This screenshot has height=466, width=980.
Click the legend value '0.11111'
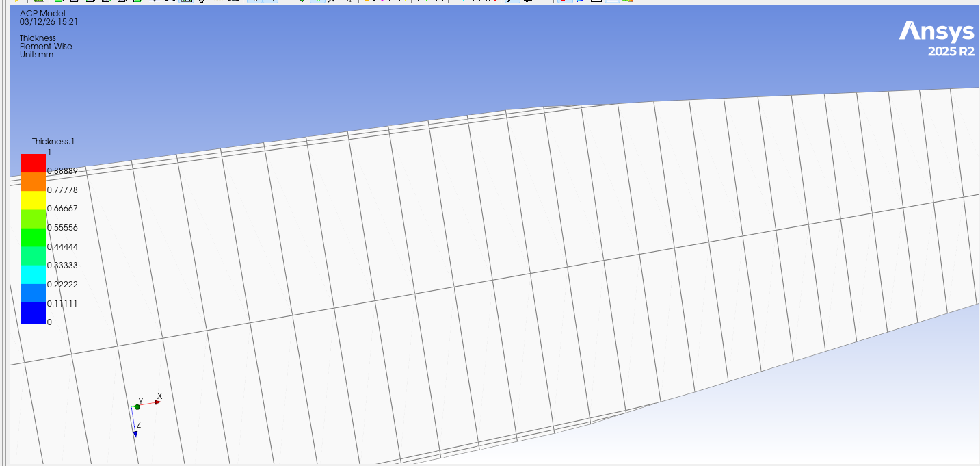click(x=62, y=303)
